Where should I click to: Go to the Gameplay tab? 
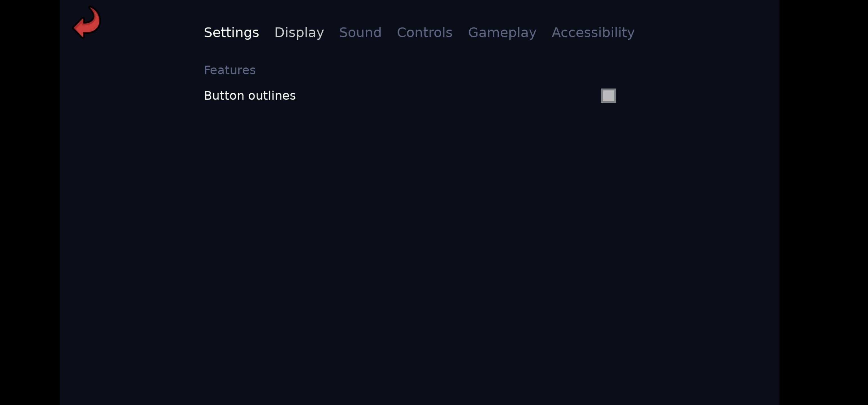click(x=502, y=32)
